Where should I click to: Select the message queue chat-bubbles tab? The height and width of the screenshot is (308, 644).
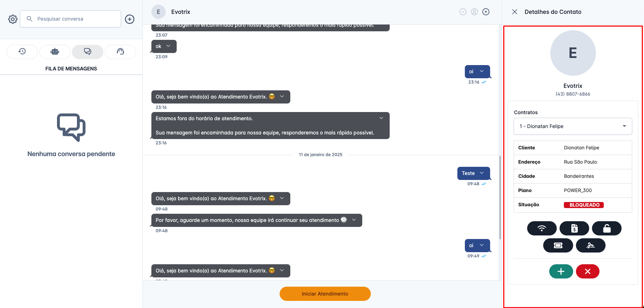(88, 52)
